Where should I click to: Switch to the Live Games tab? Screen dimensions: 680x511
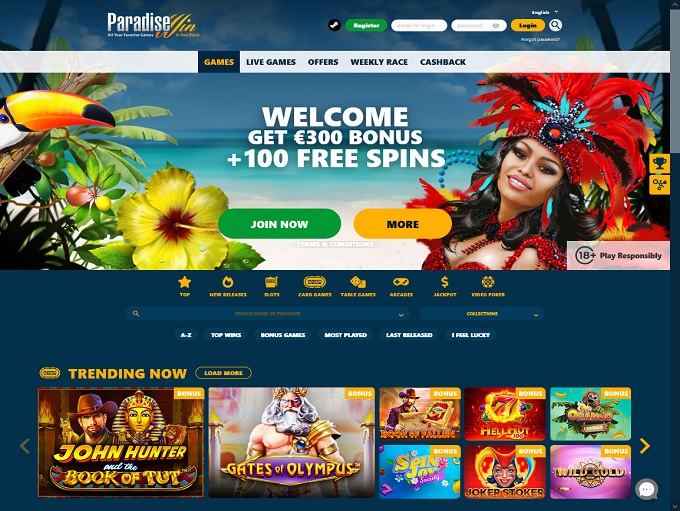click(x=271, y=62)
